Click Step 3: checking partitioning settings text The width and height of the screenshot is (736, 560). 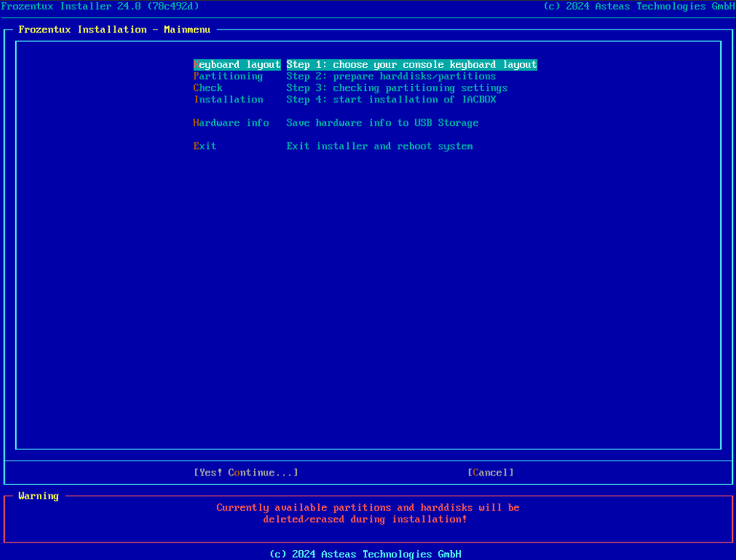[x=397, y=88]
